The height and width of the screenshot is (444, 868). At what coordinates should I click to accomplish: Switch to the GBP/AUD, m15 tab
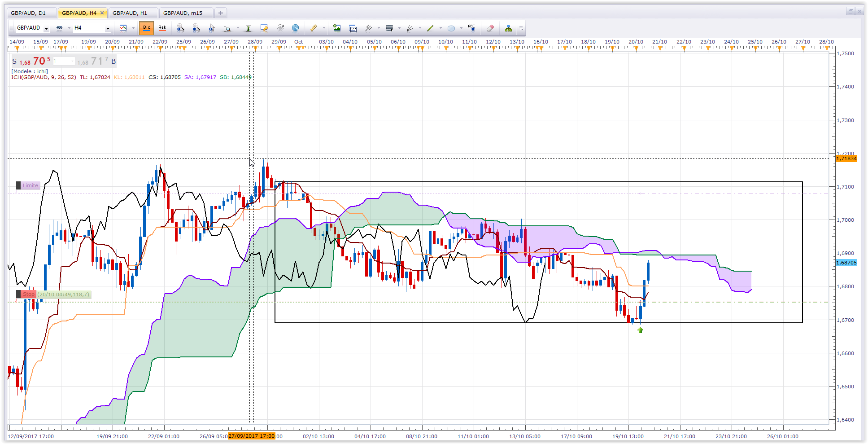pos(183,13)
